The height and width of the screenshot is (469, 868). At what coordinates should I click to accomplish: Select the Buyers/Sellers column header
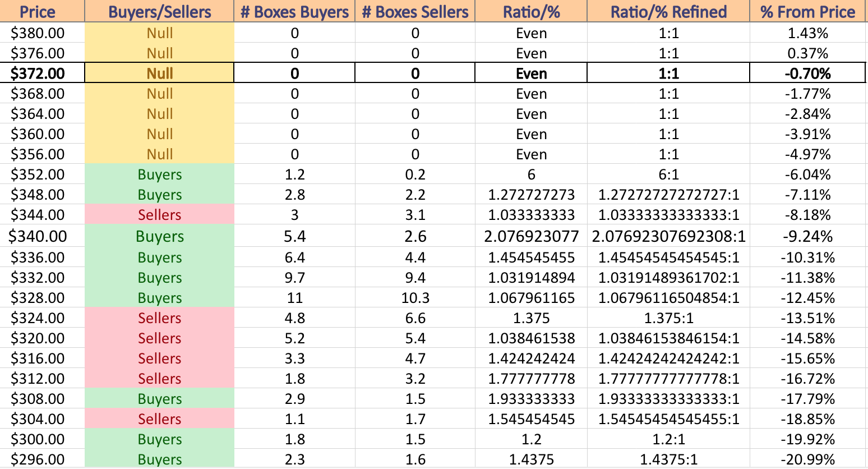159,11
